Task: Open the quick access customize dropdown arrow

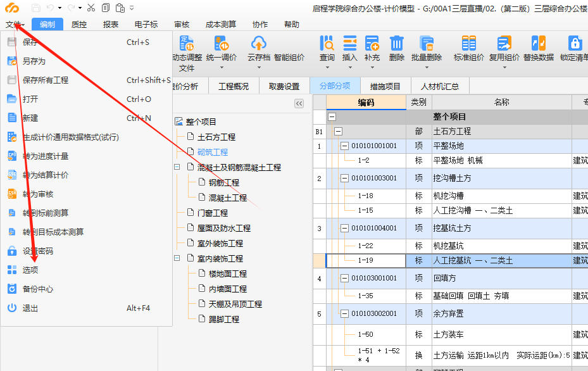Action: (x=132, y=8)
